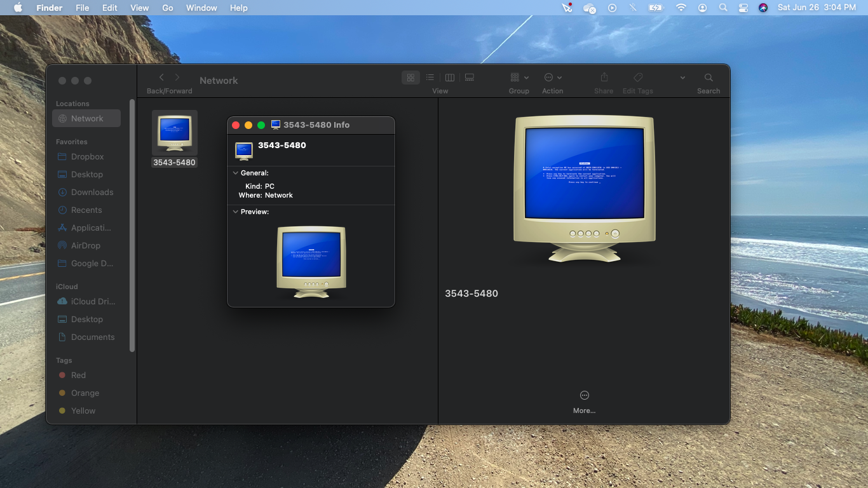The width and height of the screenshot is (868, 488).
Task: Click the 3543-5480 file name label
Action: tap(174, 163)
